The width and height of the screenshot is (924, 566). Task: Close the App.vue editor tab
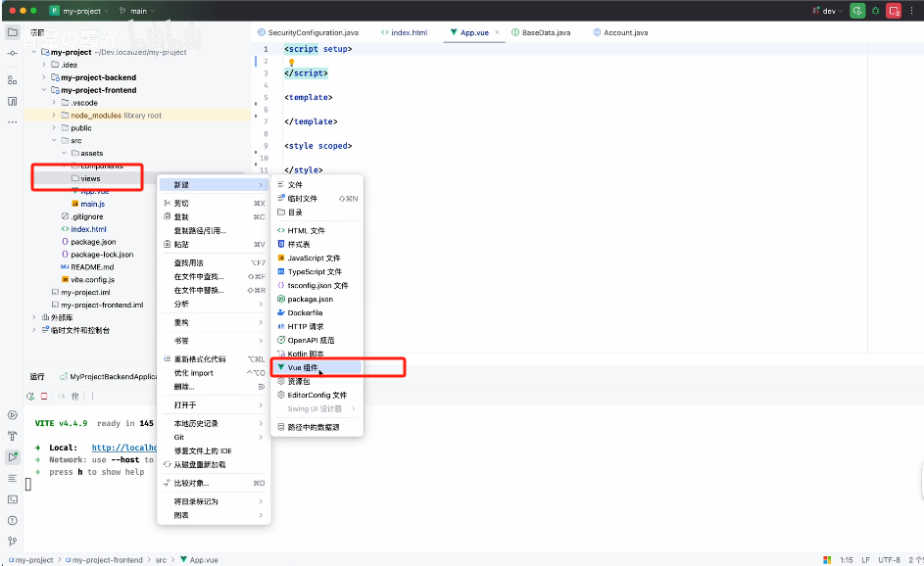497,32
